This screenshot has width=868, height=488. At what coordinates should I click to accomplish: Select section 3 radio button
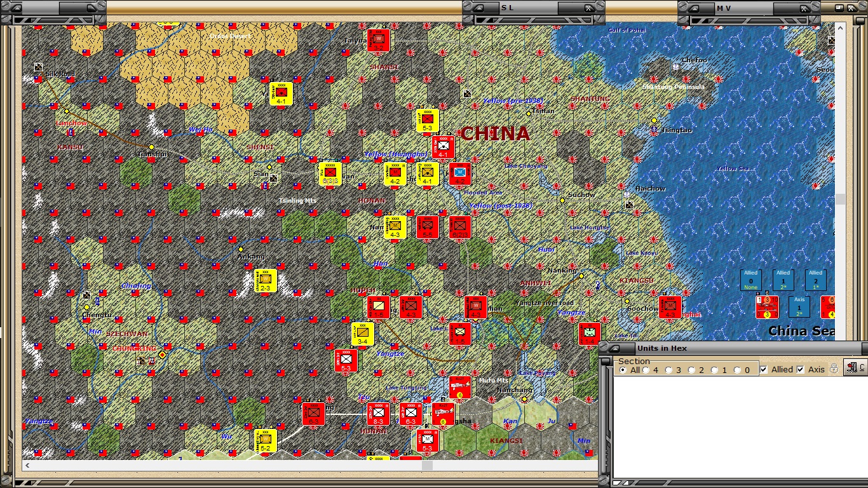click(669, 370)
